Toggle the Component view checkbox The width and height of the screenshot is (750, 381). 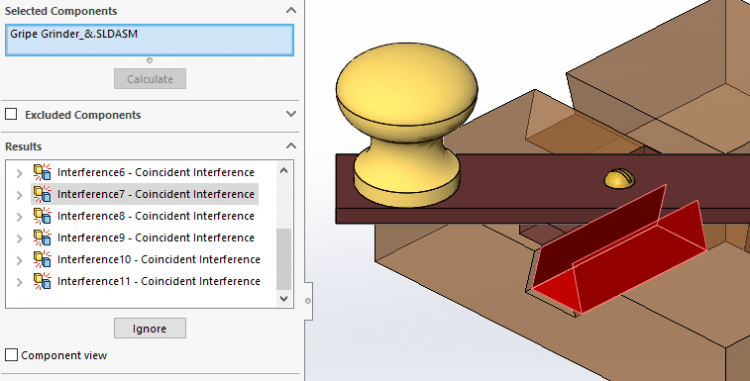point(11,355)
